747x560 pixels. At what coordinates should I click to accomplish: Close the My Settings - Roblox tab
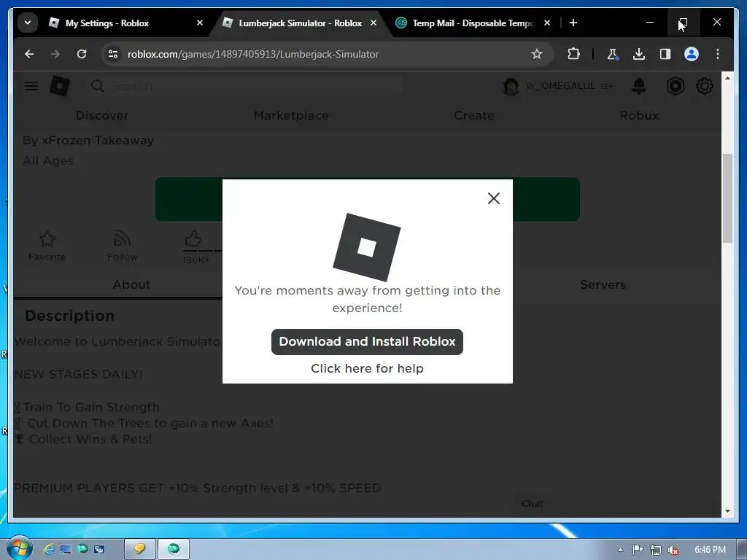point(200,23)
